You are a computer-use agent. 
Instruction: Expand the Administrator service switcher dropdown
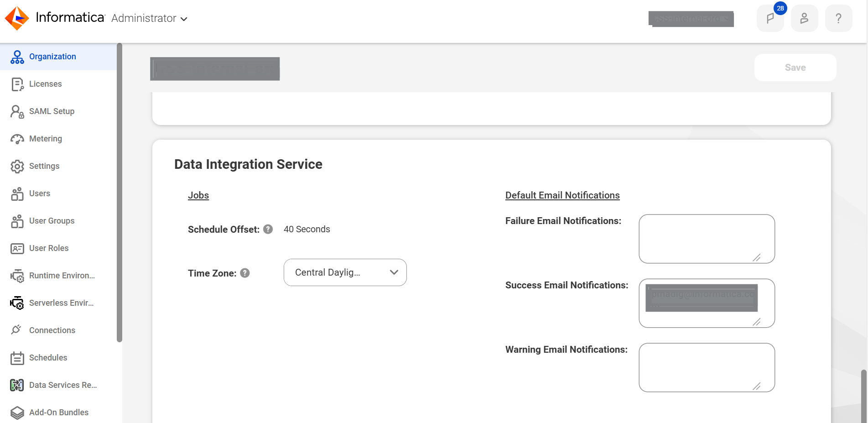pyautogui.click(x=149, y=18)
